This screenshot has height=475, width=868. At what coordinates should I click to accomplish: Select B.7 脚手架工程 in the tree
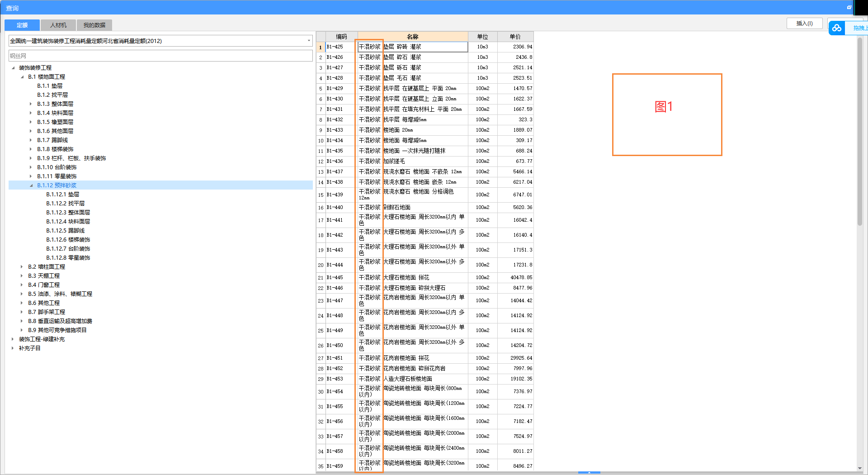(47, 312)
